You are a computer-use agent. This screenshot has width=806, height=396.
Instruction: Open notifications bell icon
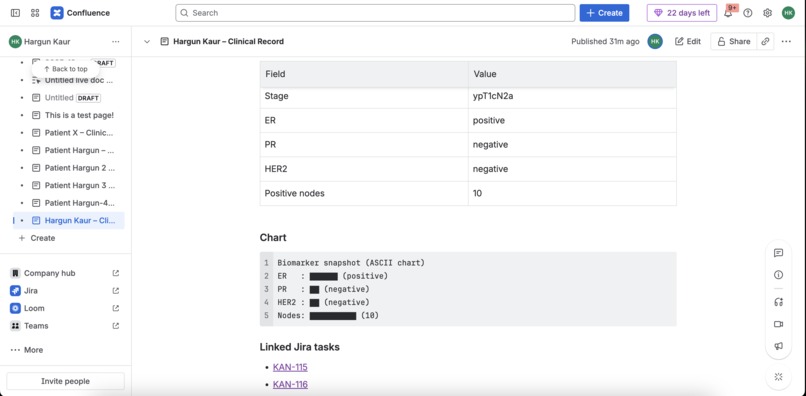[728, 13]
